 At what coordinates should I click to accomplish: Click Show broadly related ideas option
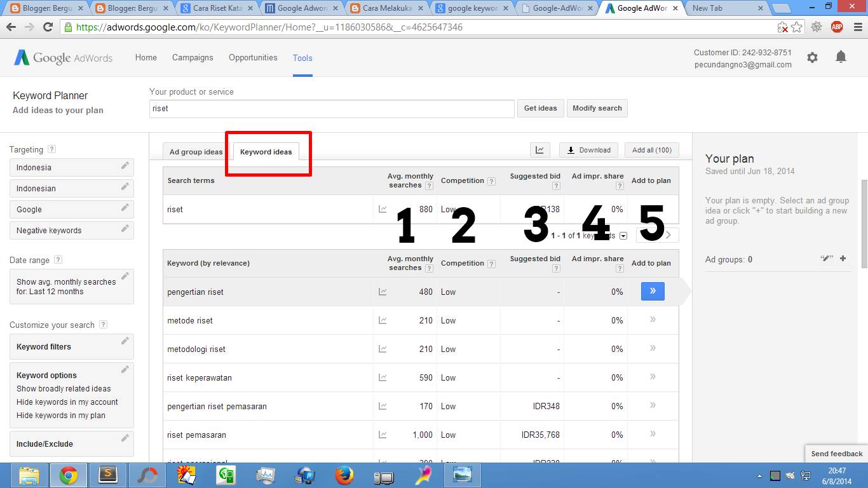(64, 389)
